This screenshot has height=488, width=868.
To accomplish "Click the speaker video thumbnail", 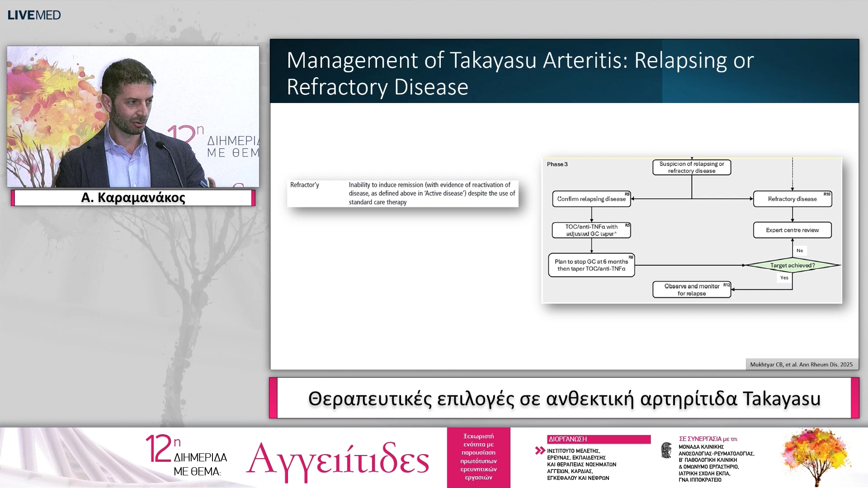I will click(x=133, y=117).
